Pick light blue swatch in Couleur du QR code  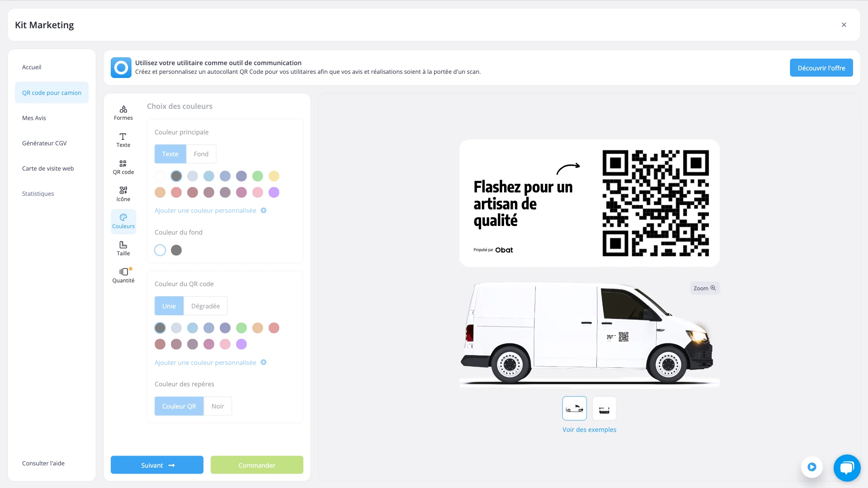pos(193,328)
